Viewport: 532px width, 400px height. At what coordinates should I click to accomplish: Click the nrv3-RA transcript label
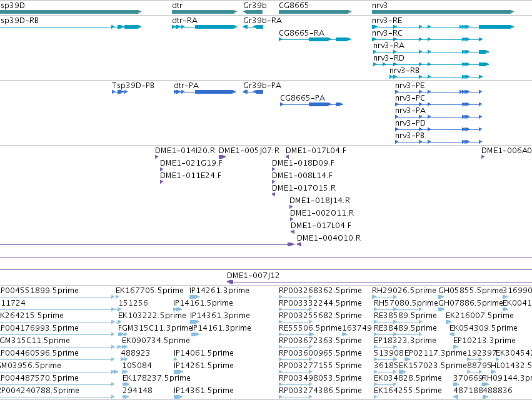(388, 46)
